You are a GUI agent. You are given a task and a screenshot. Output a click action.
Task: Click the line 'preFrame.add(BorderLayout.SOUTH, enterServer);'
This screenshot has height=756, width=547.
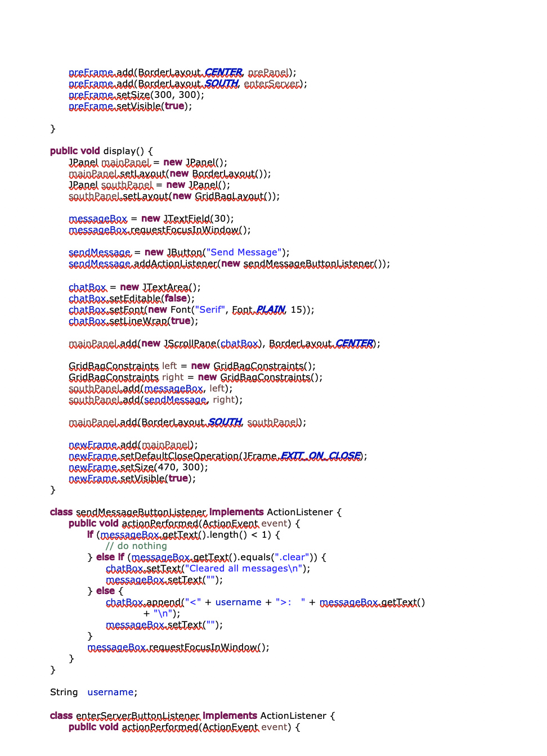pos(188,84)
